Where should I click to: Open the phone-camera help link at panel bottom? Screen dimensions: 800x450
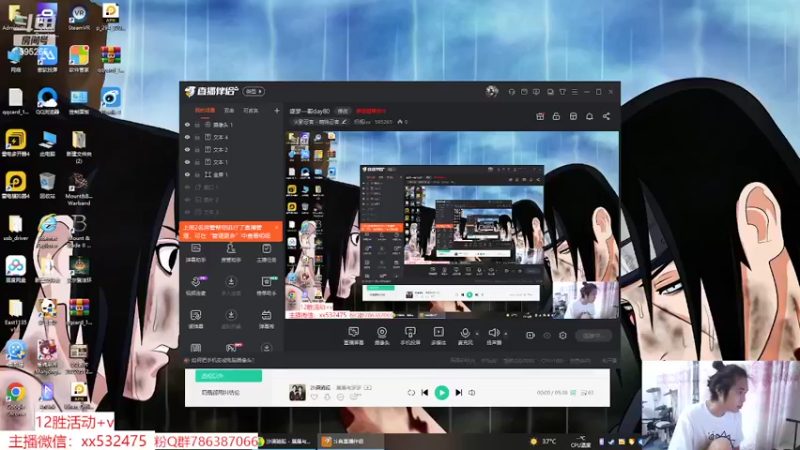pos(222,360)
